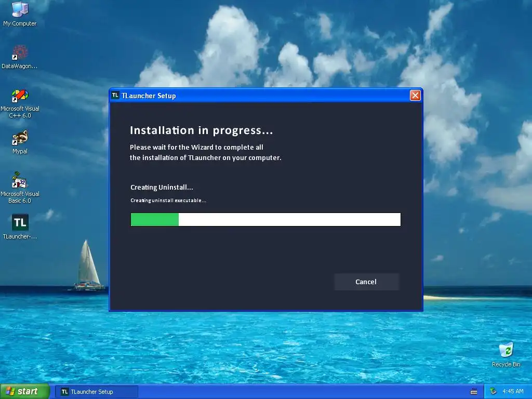Screen dimensions: 532x399
Task: Cancel the TLauncher installation
Action: tap(366, 282)
